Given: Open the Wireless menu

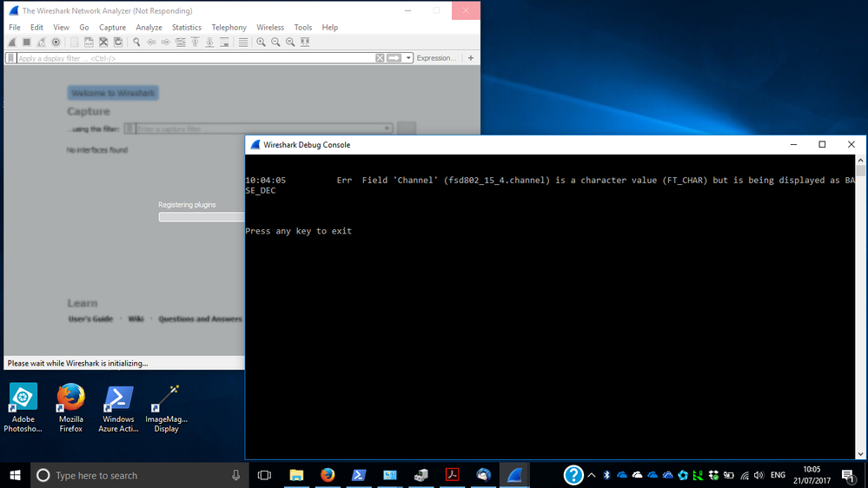Looking at the screenshot, I should pos(270,27).
